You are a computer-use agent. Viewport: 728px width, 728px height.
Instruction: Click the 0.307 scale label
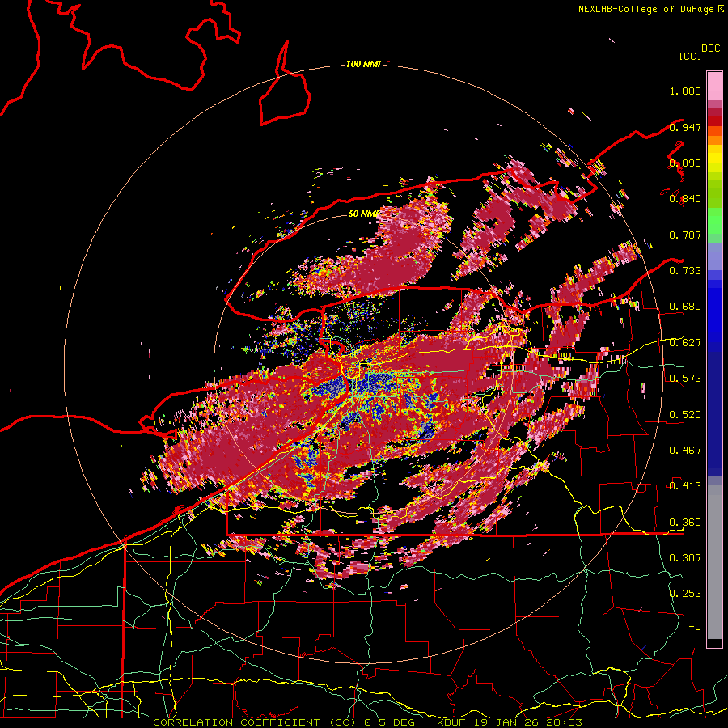click(685, 557)
